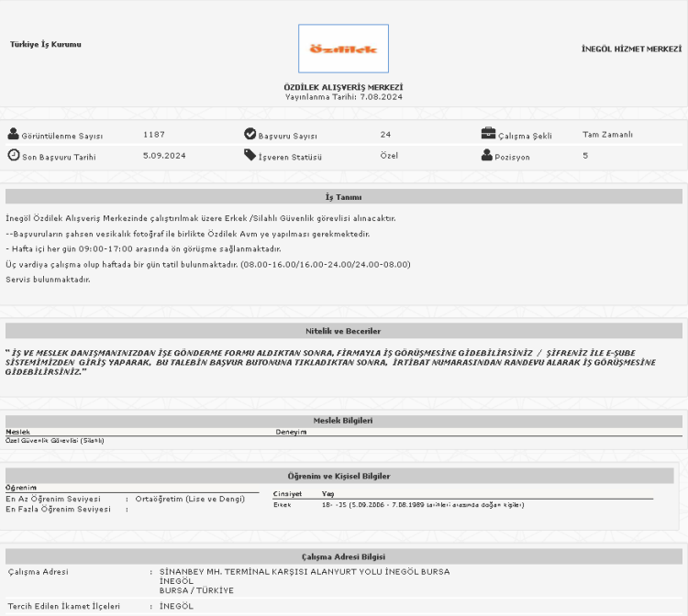Click the Çalışma Adresi Bilgisi section header

coord(344,556)
